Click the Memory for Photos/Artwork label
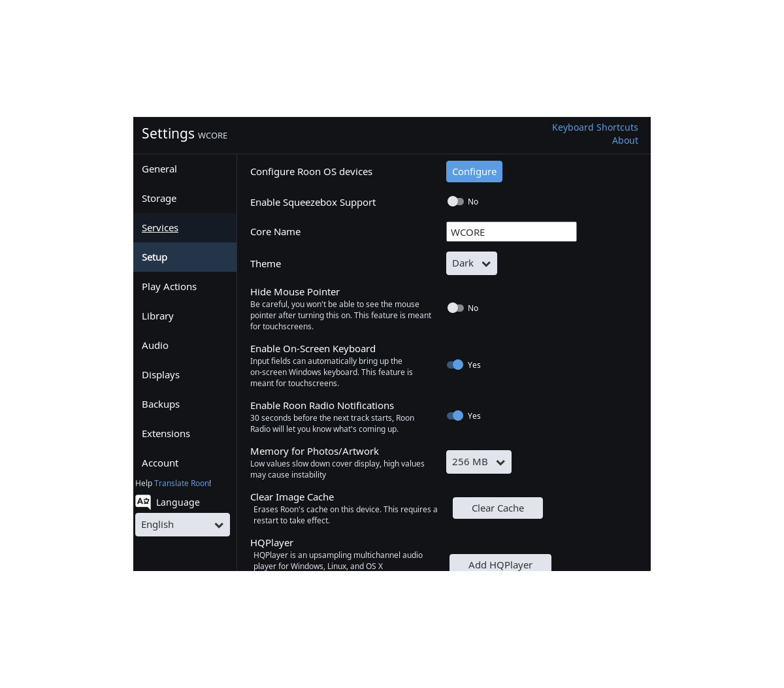This screenshot has width=784, height=688. 314,451
